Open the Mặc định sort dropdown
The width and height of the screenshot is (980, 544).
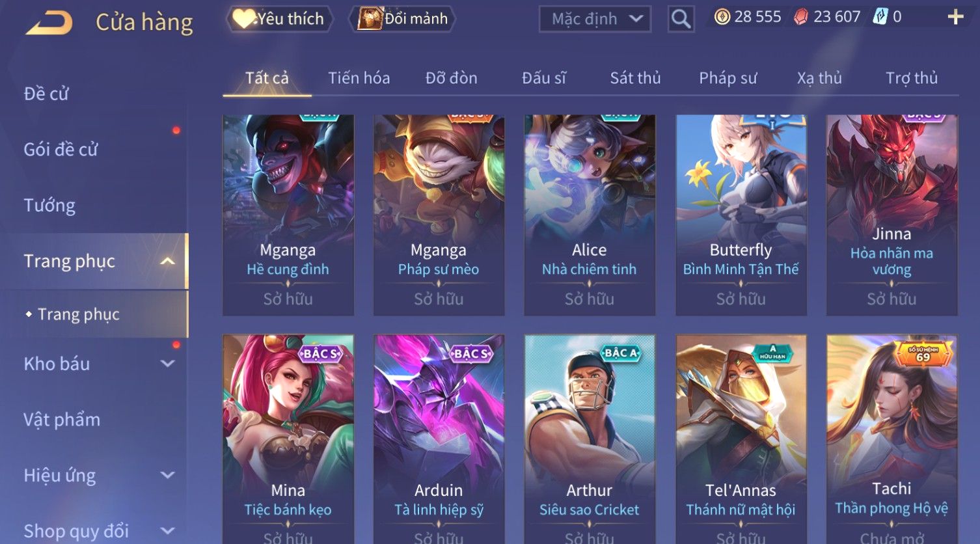click(x=595, y=19)
